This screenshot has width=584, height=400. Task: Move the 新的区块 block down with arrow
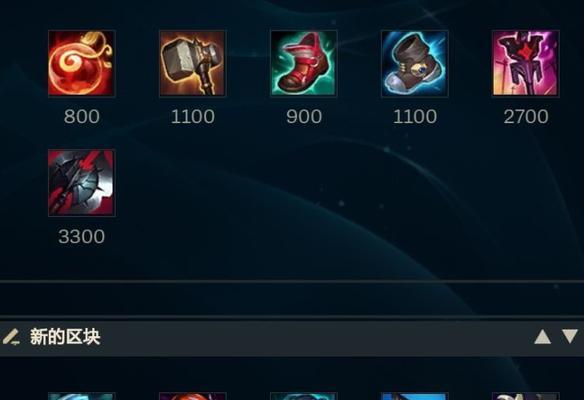[570, 336]
